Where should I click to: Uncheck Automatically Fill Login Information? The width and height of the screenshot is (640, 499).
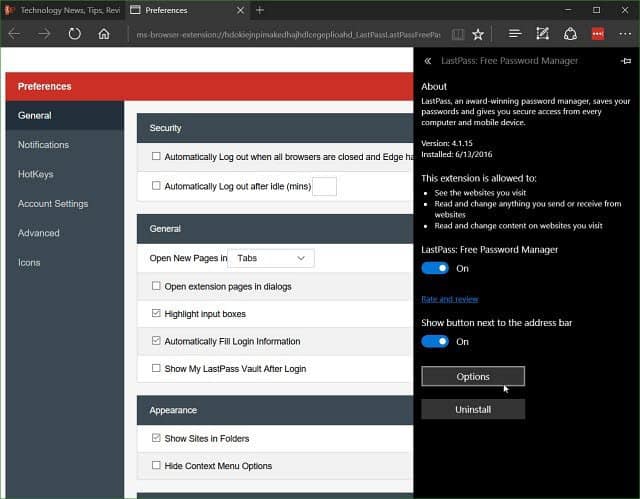(x=156, y=341)
